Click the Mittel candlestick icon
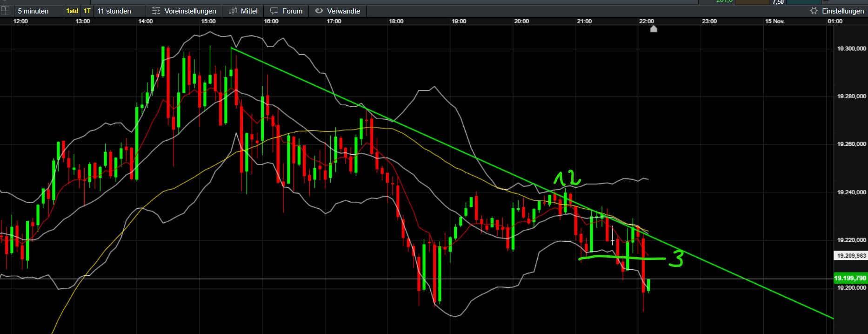868x334 pixels. (x=233, y=11)
